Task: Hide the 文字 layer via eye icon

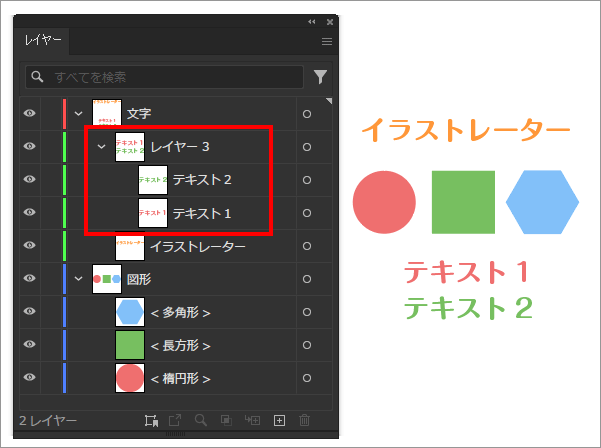Action: pyautogui.click(x=30, y=113)
